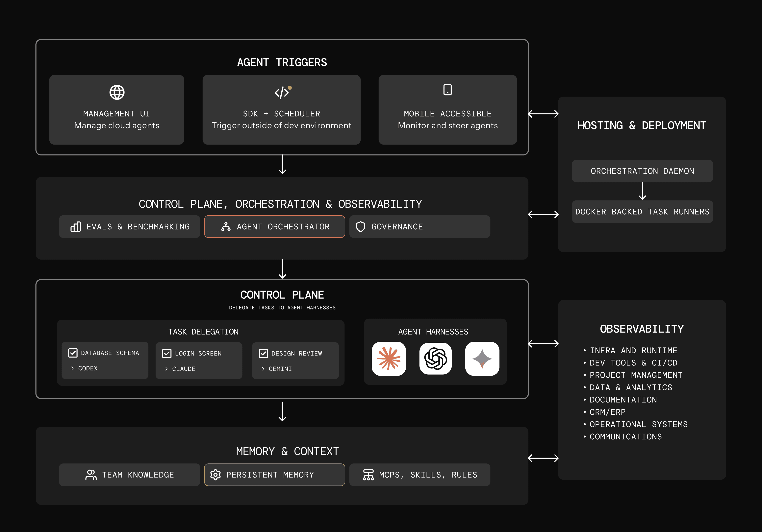Select the Docker Backed Task Runners button
The width and height of the screenshot is (762, 532).
click(x=642, y=211)
